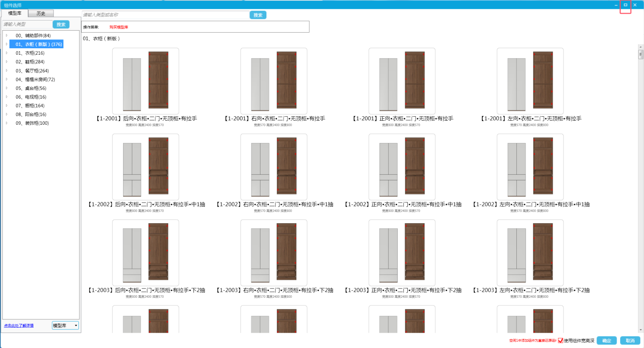
Task: Expand the 05、桌台柜(56) tree node
Action: click(6, 88)
